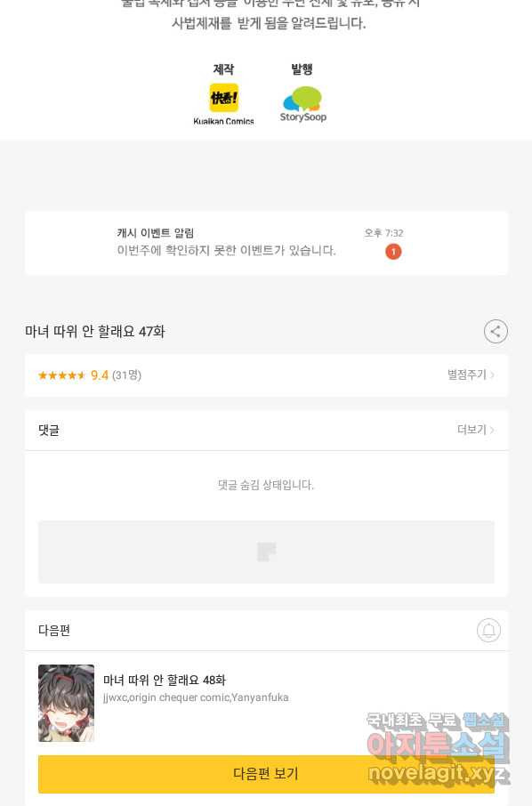The width and height of the screenshot is (532, 806).
Task: Click the StorySoop publisher logo
Action: point(302,104)
